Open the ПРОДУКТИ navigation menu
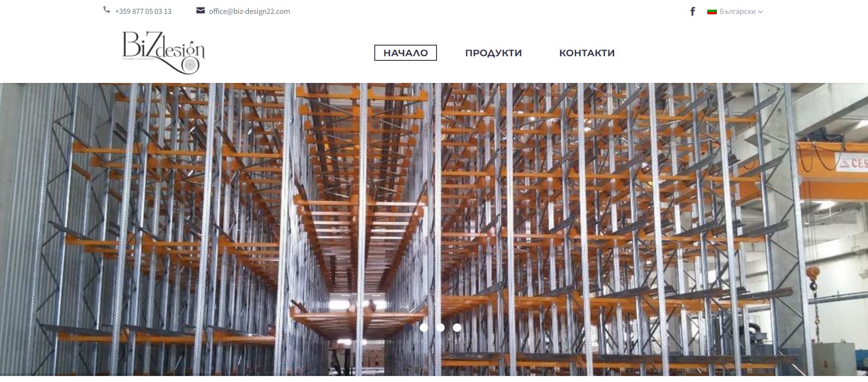 click(x=493, y=53)
